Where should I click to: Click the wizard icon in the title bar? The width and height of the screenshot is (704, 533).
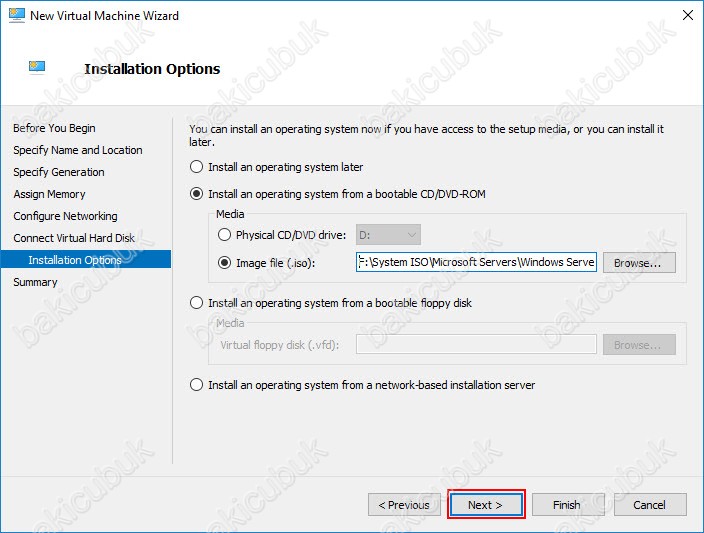point(17,15)
